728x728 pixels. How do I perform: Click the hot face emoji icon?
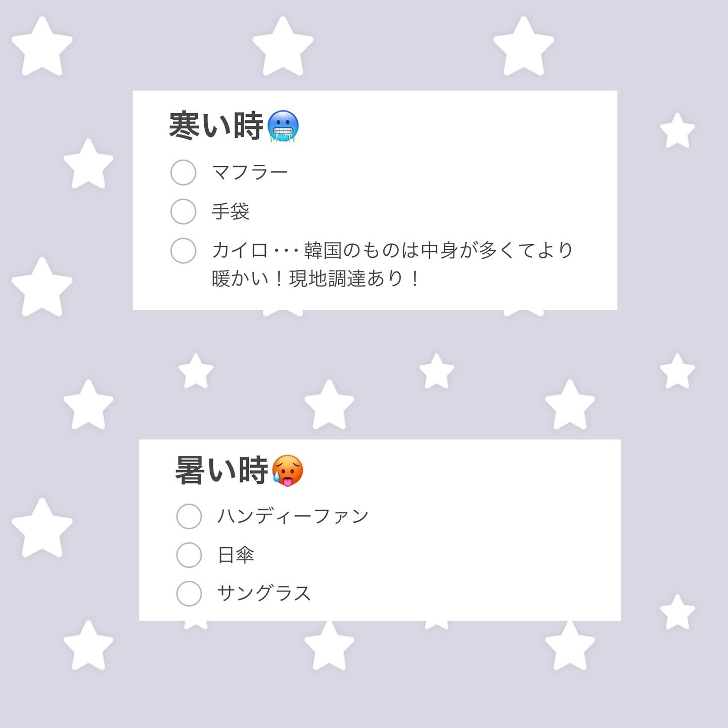[288, 470]
